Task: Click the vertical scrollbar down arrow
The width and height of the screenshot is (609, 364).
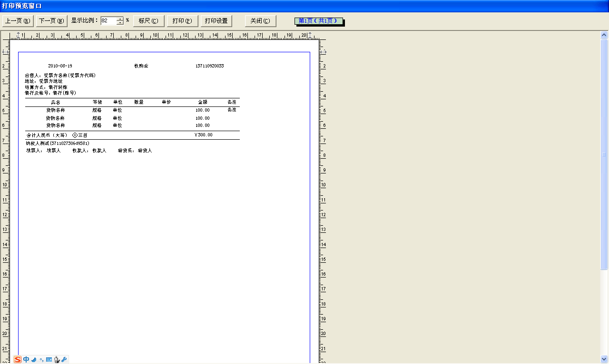Action: [604, 359]
